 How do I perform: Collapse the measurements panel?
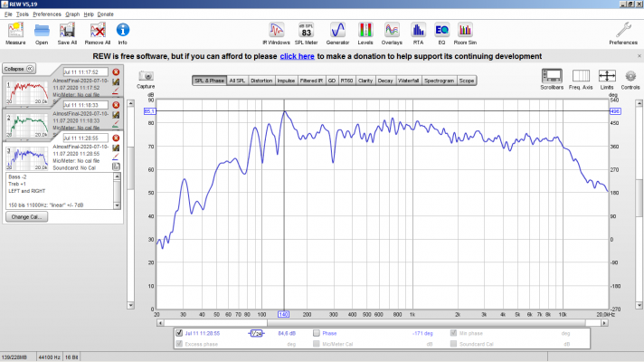pos(19,69)
